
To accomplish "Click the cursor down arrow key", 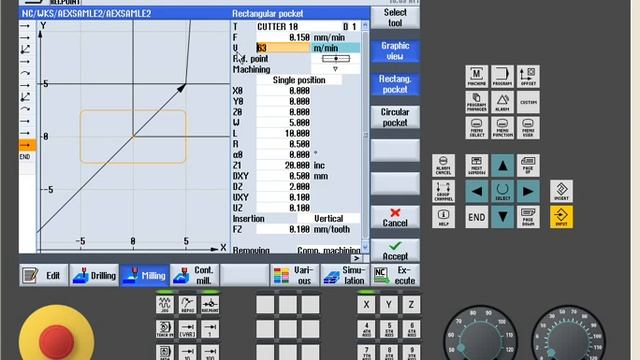I will pyautogui.click(x=502, y=217).
